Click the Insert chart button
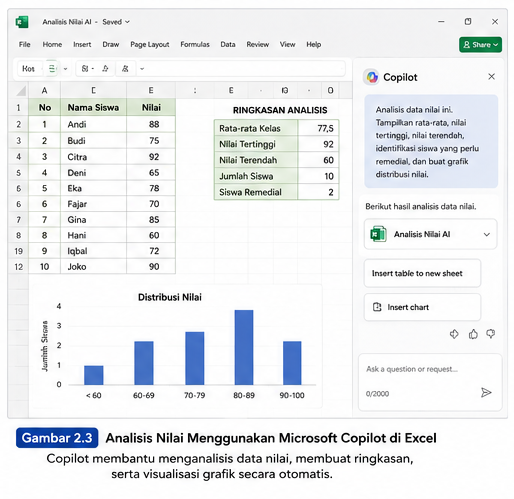The width and height of the screenshot is (514, 499). (x=422, y=307)
